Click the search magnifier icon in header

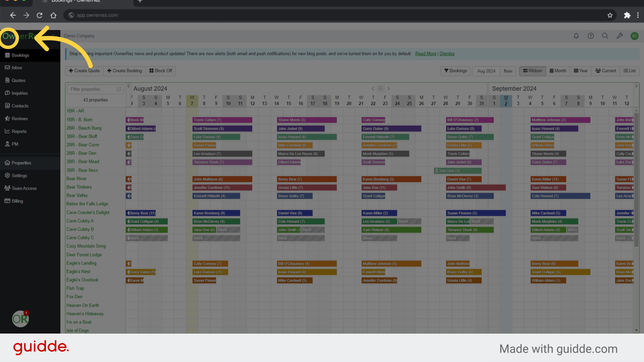pos(605,36)
